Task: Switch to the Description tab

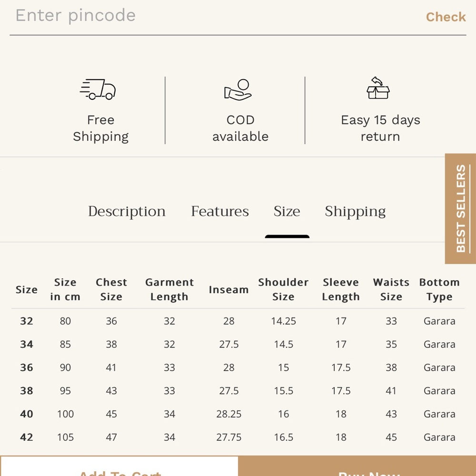Action: tap(127, 212)
